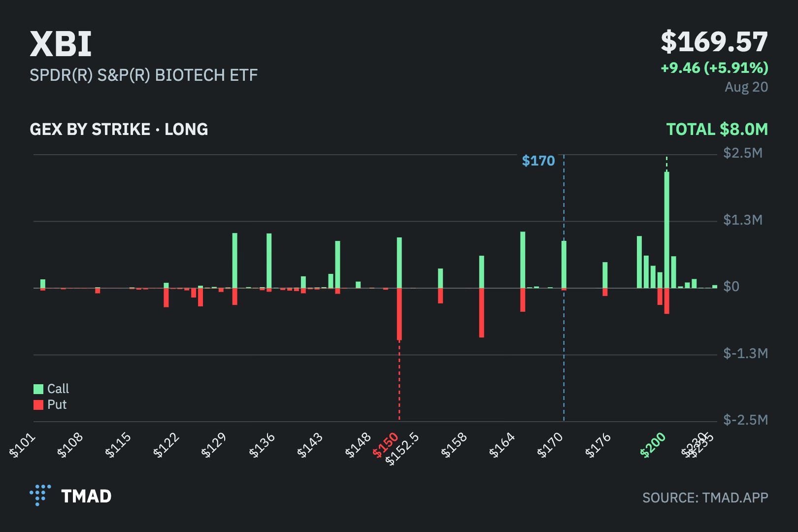Select the red Put legend swatch
The height and width of the screenshot is (532, 798).
38,405
